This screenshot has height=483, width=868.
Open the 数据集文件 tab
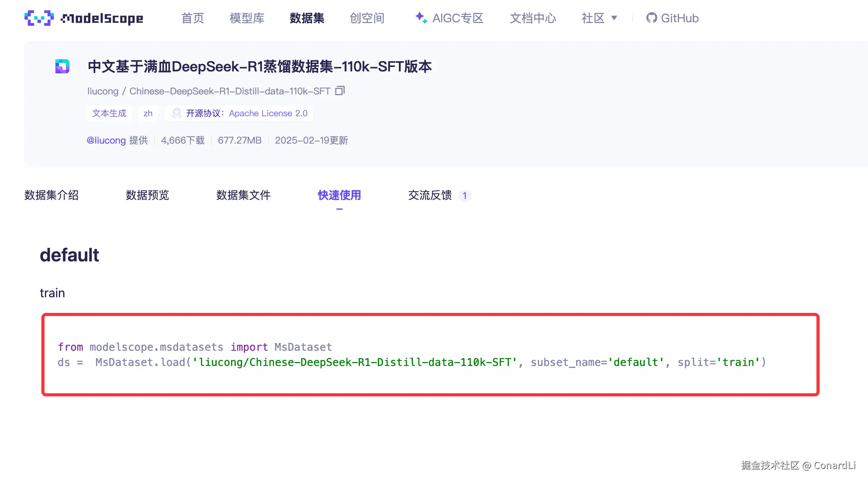pyautogui.click(x=244, y=195)
